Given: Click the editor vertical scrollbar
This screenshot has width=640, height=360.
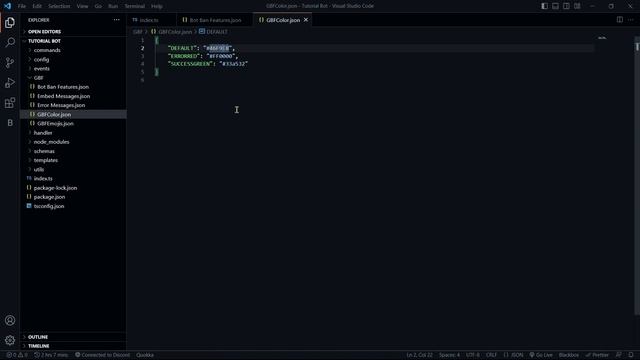Looking at the screenshot, I should [x=637, y=176].
